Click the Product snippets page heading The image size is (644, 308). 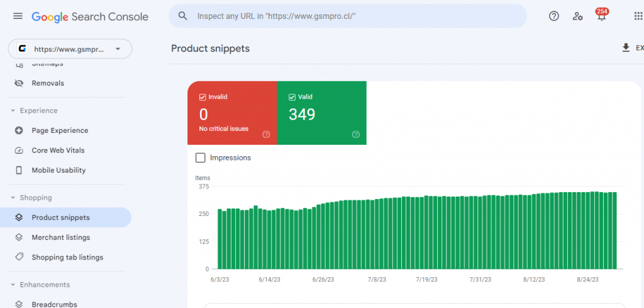tap(210, 48)
